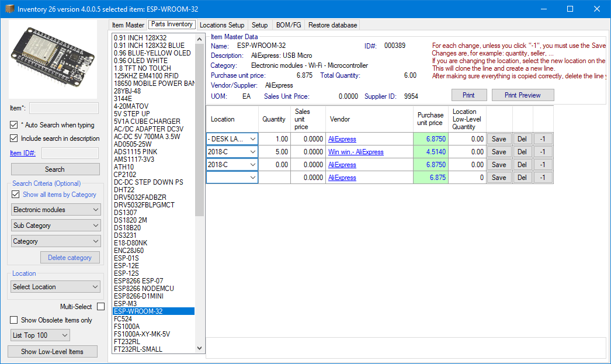611x364 pixels.
Task: Click the Delete category button
Action: (70, 258)
